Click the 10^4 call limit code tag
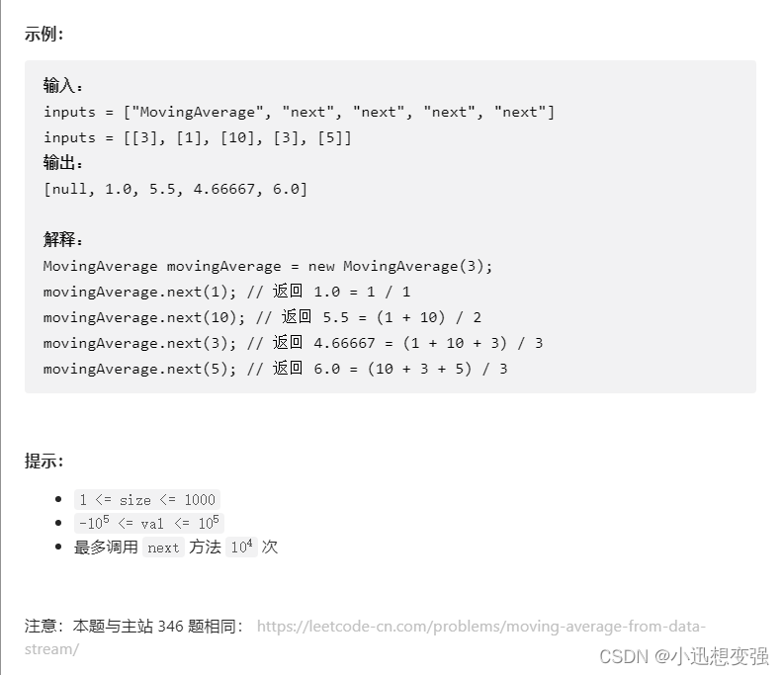Image resolution: width=784 pixels, height=675 pixels. tap(241, 547)
